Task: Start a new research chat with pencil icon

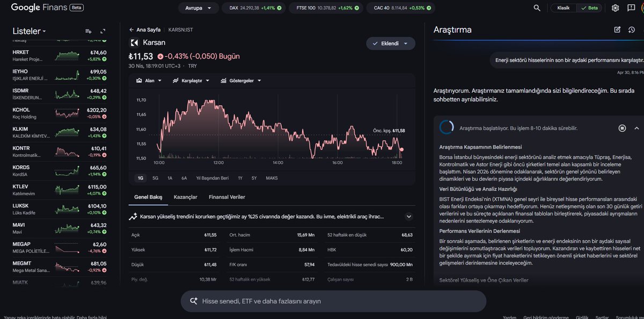Action: click(617, 30)
